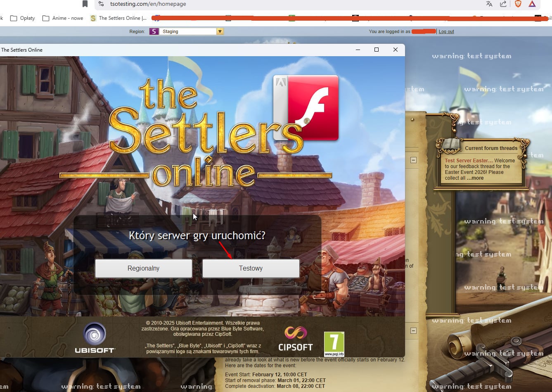Click the CipSoft logo
The image size is (552, 392).
tap(296, 339)
